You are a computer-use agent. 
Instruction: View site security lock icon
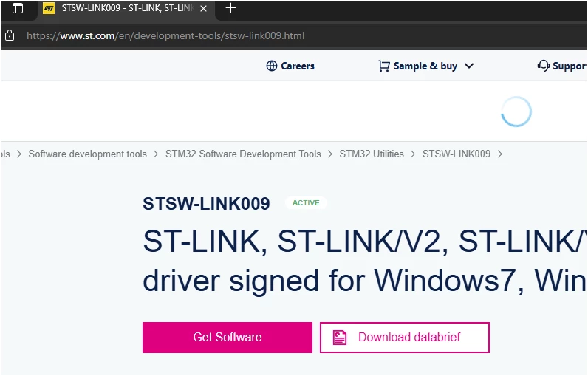point(10,35)
